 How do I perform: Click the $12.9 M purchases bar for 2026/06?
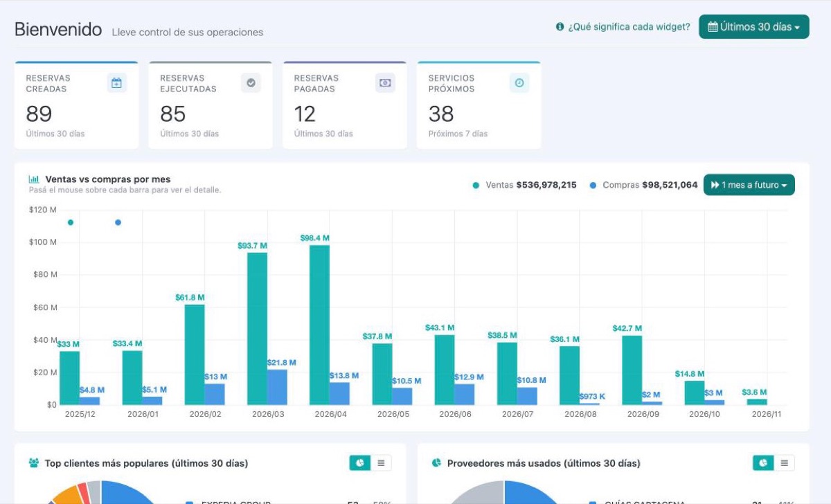click(465, 395)
